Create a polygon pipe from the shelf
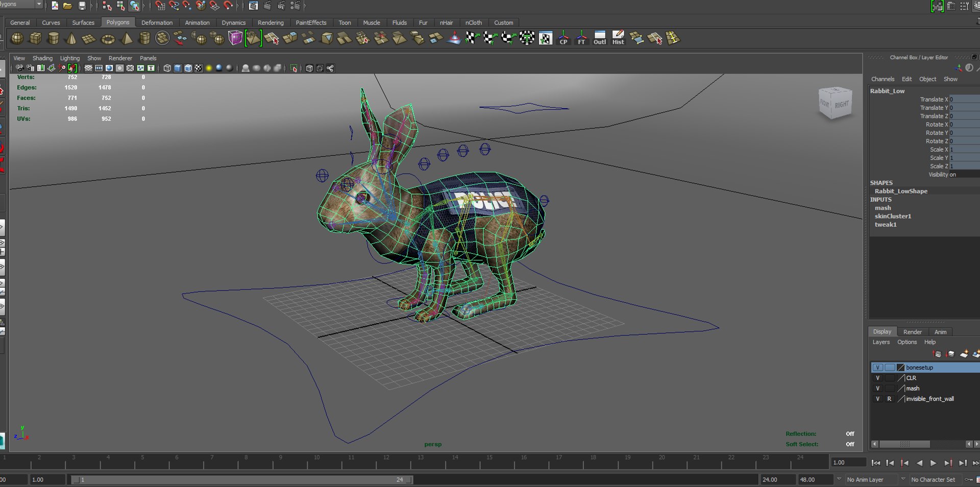The width and height of the screenshot is (980, 487). coord(144,38)
